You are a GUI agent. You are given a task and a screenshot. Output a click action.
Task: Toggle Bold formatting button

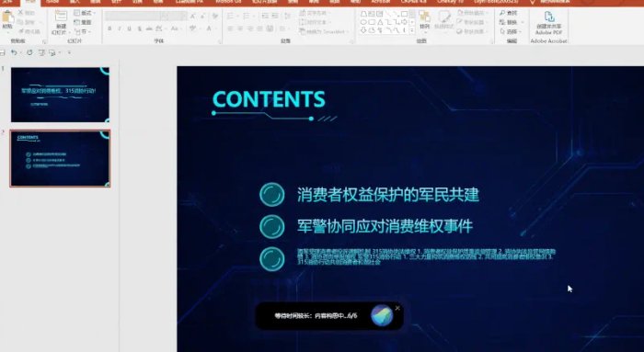pos(109,28)
